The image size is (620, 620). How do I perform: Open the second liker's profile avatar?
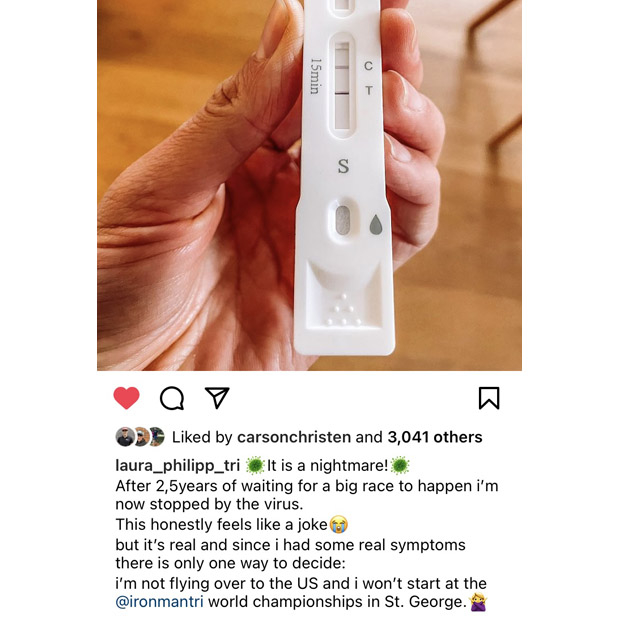point(142,437)
